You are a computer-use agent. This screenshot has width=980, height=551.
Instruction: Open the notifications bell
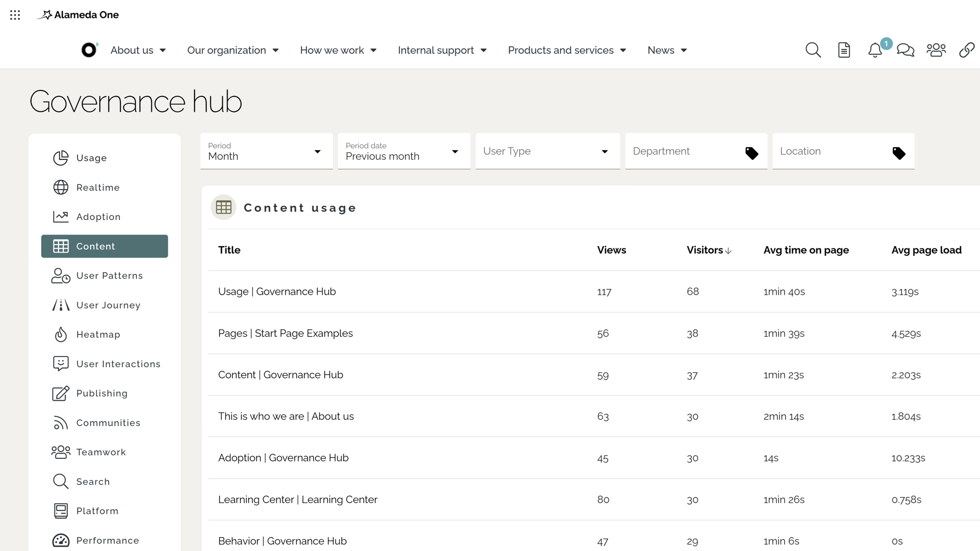coord(875,50)
